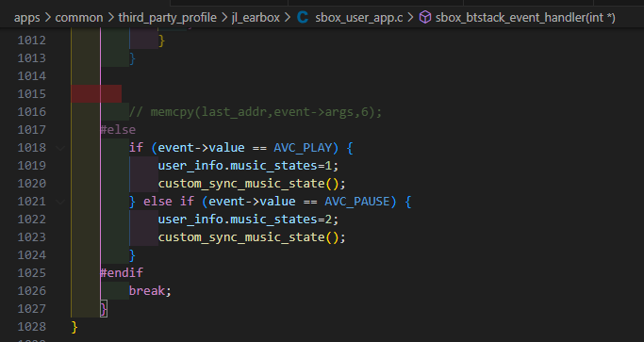Image resolution: width=644 pixels, height=342 pixels.
Task: Click line number 1026 in the gutter
Action: [x=32, y=291]
